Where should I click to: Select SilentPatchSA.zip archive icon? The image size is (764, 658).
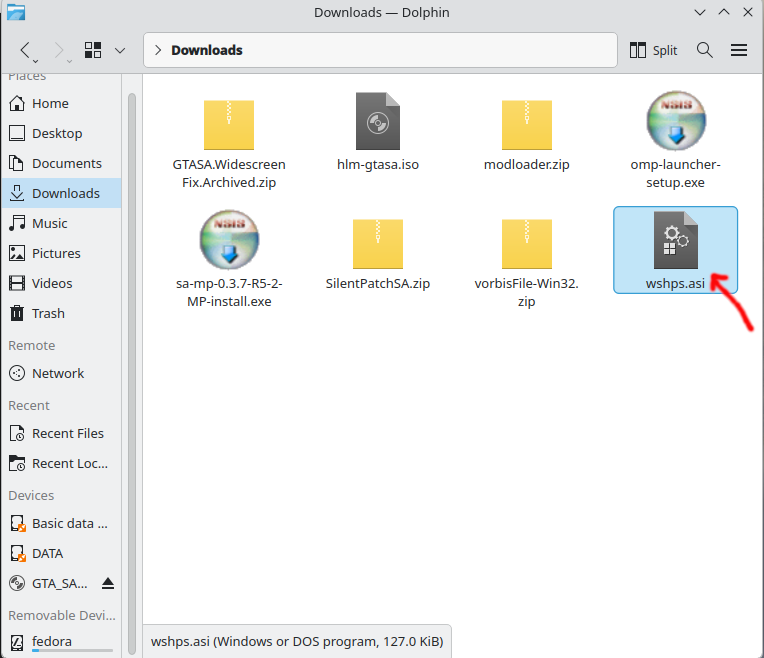378,244
